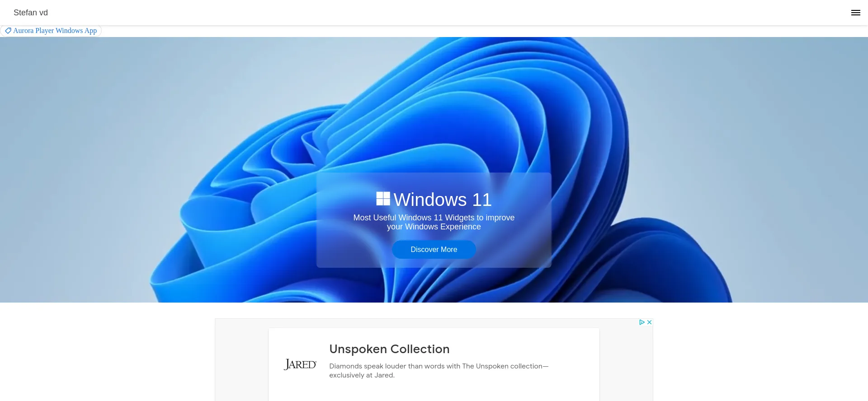
Task: Click the Discover More button
Action: click(434, 249)
